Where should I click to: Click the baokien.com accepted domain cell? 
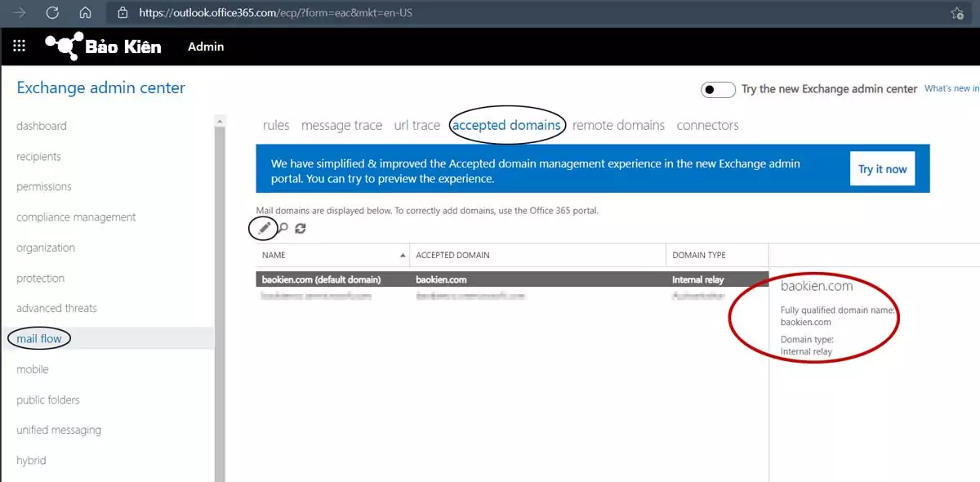click(441, 279)
